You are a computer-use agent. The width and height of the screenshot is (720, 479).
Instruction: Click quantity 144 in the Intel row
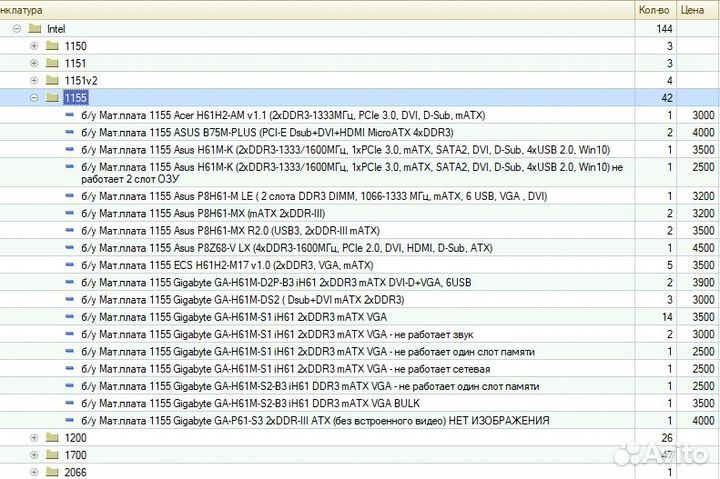[x=664, y=29]
